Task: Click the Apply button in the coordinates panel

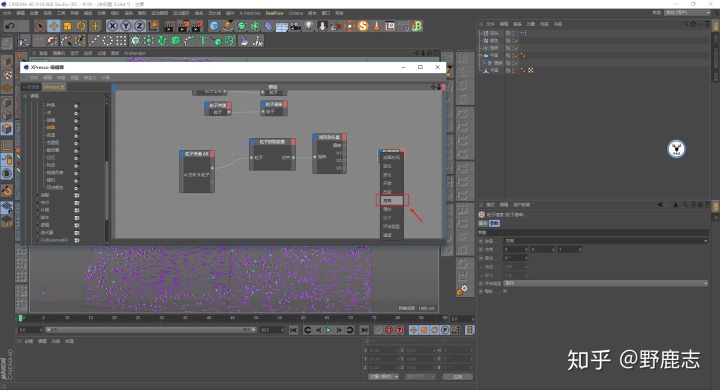Action: [x=458, y=377]
